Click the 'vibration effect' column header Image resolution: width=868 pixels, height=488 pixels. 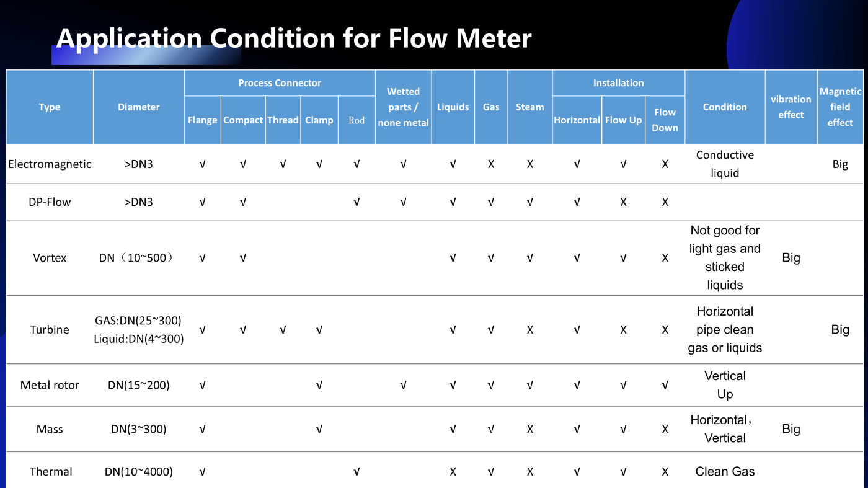tap(790, 107)
